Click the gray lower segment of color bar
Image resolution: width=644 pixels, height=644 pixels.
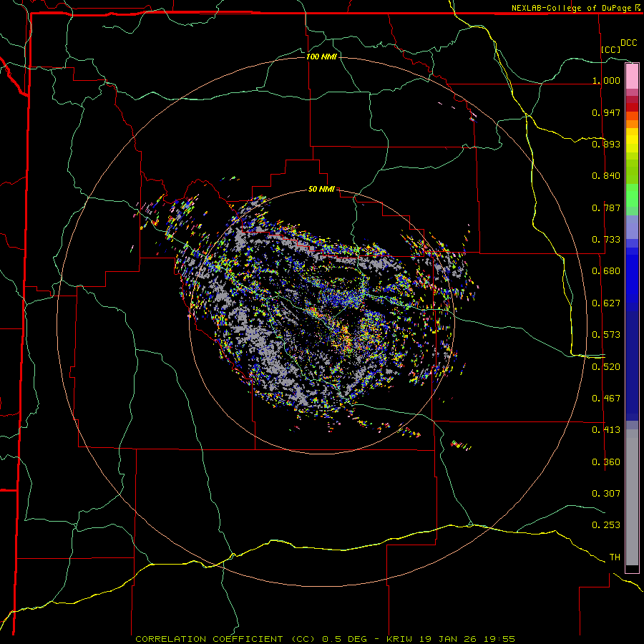click(632, 497)
